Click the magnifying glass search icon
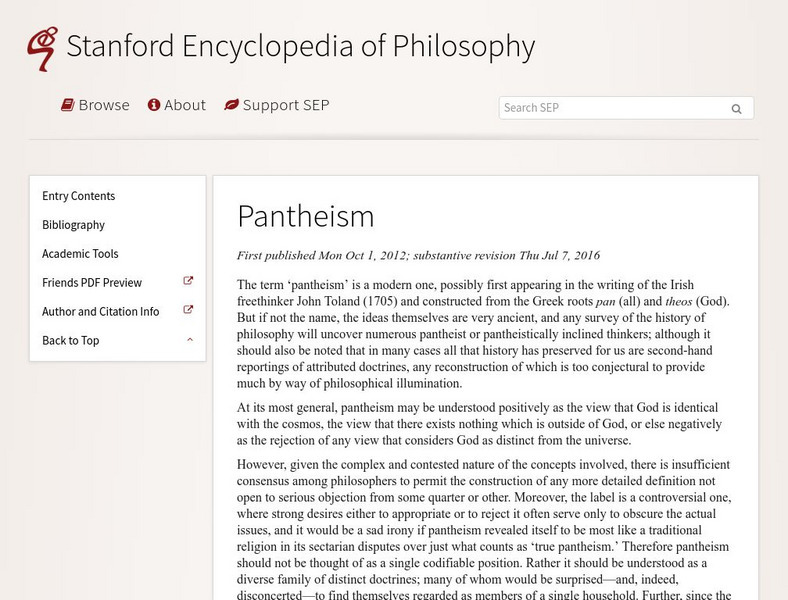Viewport: 788px width, 600px height. pos(737,109)
